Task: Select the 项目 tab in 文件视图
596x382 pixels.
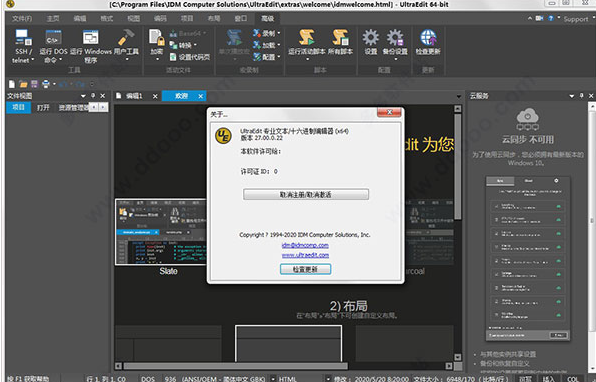Action: click(x=18, y=107)
